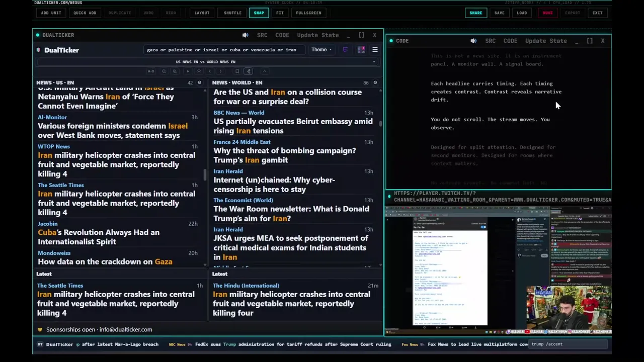Click the QUICK ADD button
The image size is (644, 362).
coord(85,13)
